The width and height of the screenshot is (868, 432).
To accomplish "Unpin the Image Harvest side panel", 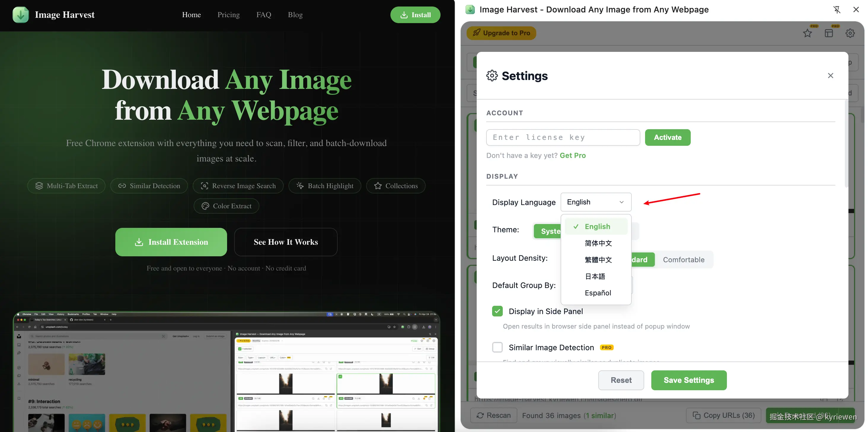I will pyautogui.click(x=837, y=10).
